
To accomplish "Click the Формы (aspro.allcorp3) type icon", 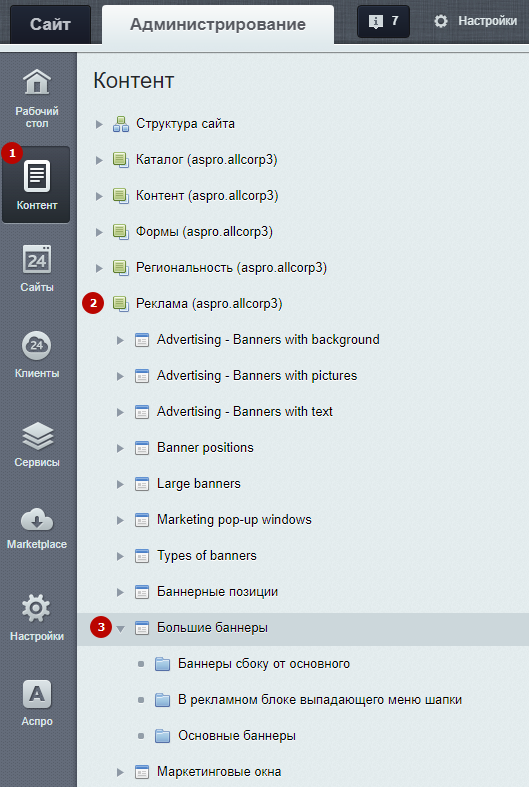I will pyautogui.click(x=120, y=232).
